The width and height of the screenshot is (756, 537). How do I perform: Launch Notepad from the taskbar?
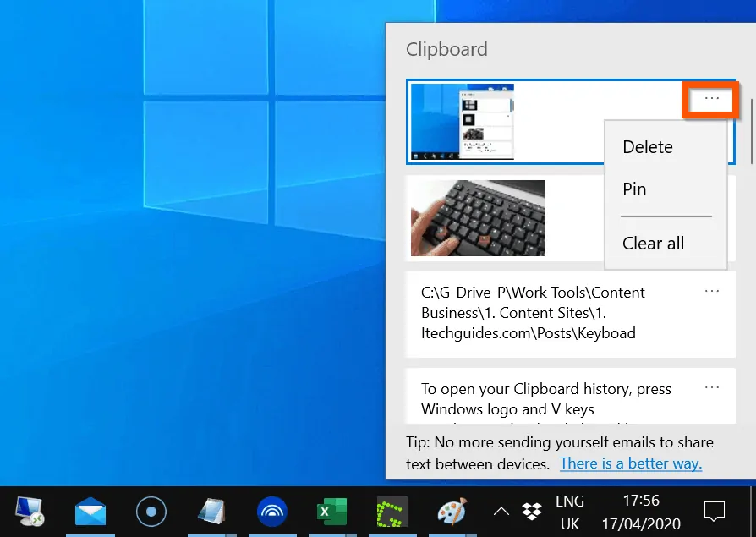click(211, 512)
